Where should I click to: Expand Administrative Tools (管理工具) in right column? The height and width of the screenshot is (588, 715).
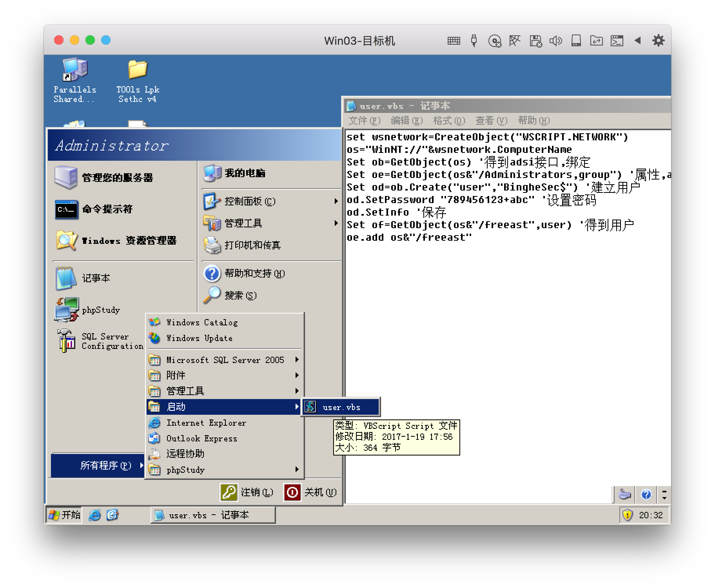pos(270,223)
